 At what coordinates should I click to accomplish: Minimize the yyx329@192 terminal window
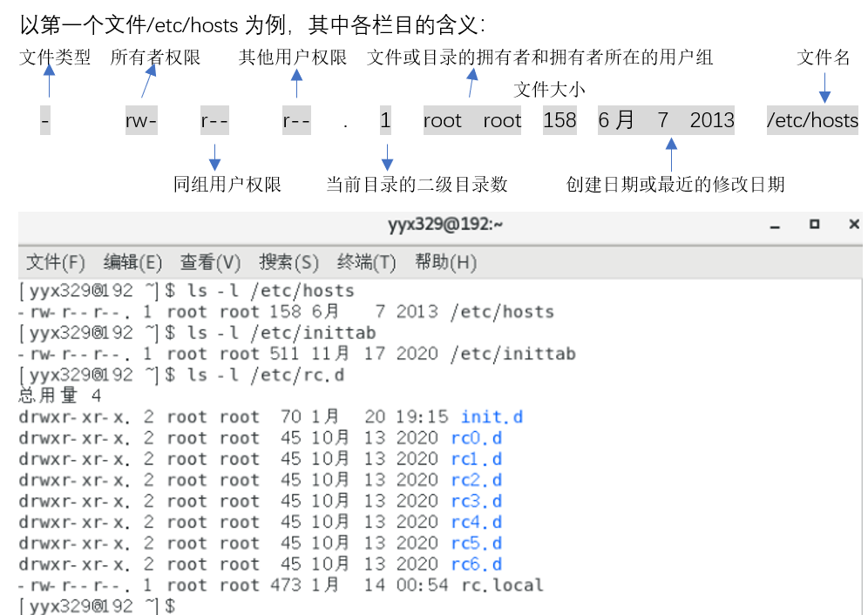click(775, 226)
